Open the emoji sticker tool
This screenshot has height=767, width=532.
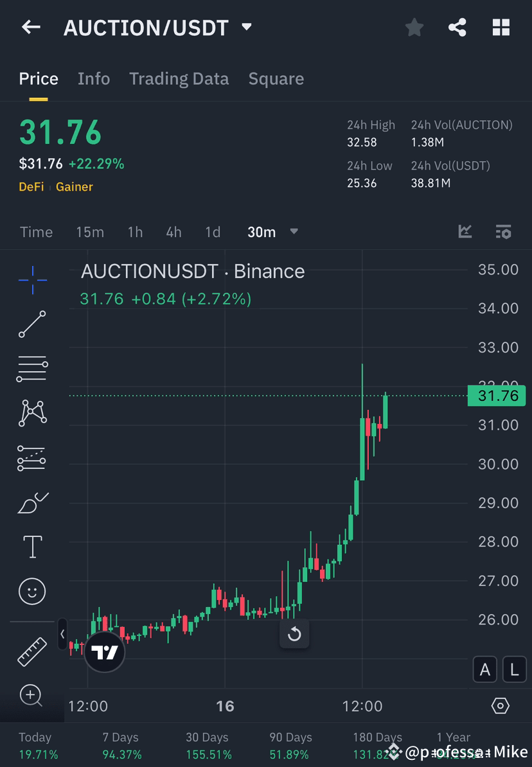pyautogui.click(x=32, y=591)
